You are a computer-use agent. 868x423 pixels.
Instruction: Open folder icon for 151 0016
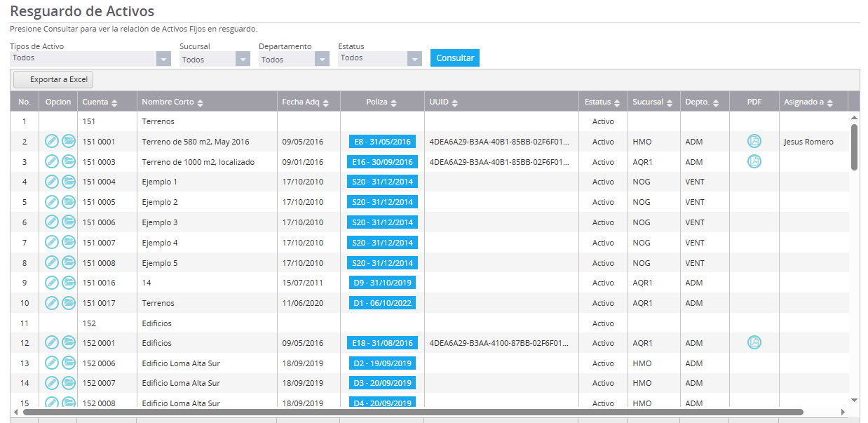(x=69, y=283)
